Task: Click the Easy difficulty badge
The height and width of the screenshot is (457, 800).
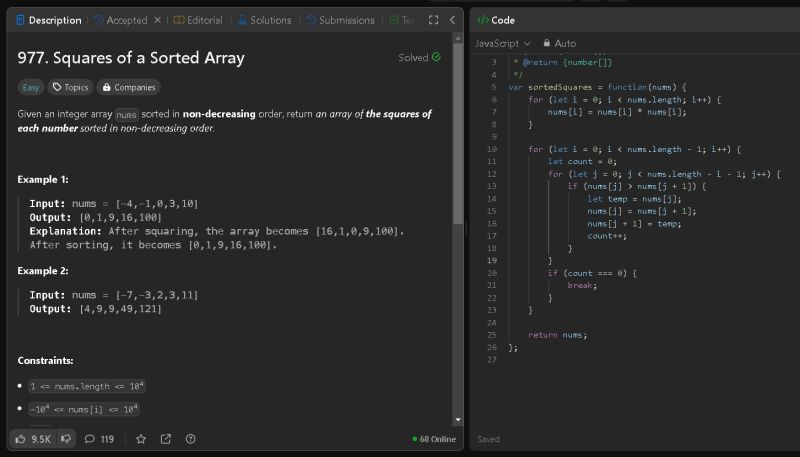Action: pos(31,87)
